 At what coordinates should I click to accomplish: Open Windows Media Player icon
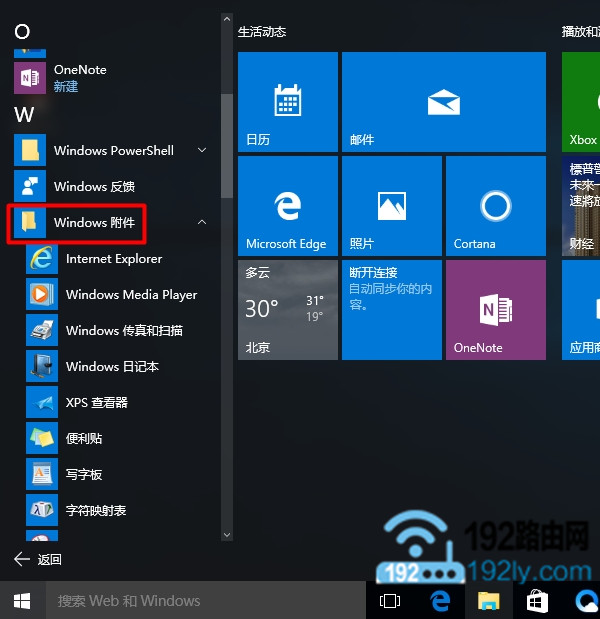coord(42,294)
